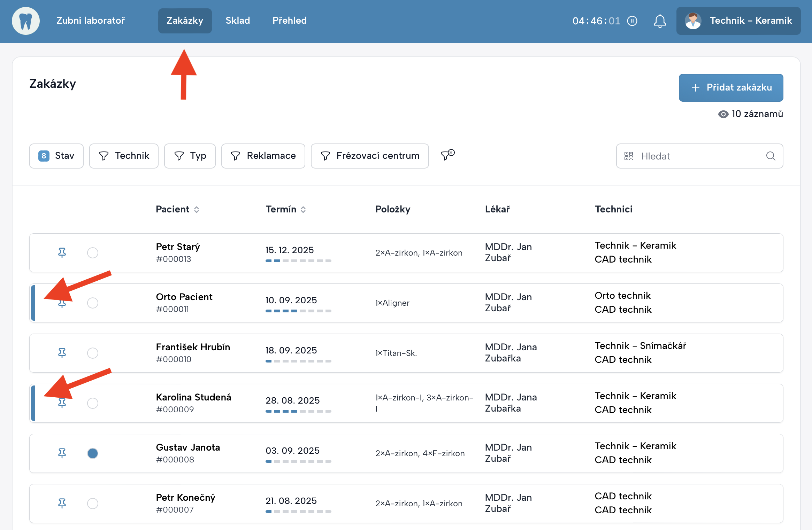This screenshot has height=530, width=812.
Task: Select radio for Orto Pacient order
Action: pos(93,303)
